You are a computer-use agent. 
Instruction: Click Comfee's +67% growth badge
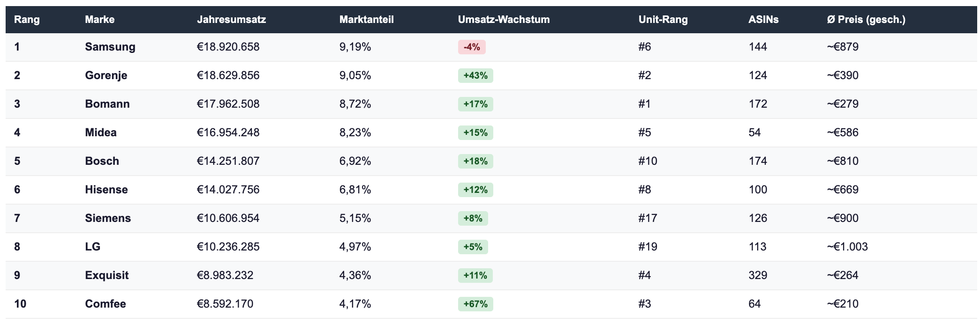point(475,304)
